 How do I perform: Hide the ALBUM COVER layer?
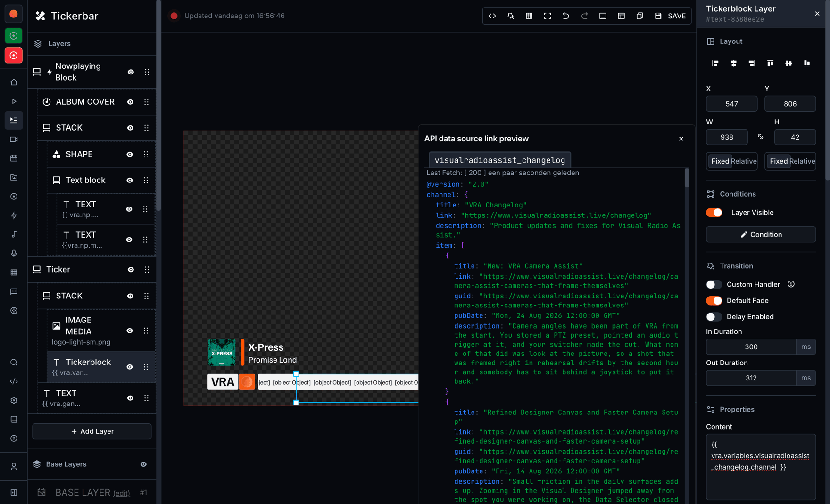coord(130,102)
